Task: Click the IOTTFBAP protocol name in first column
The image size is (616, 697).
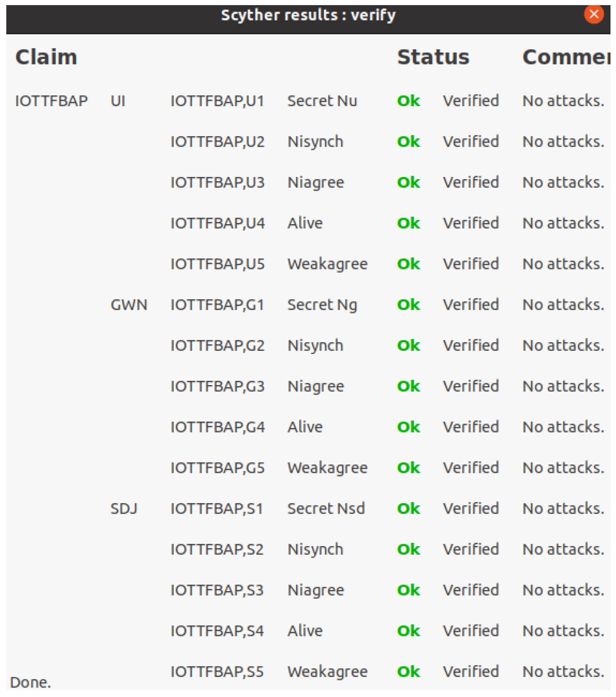Action: [51, 101]
